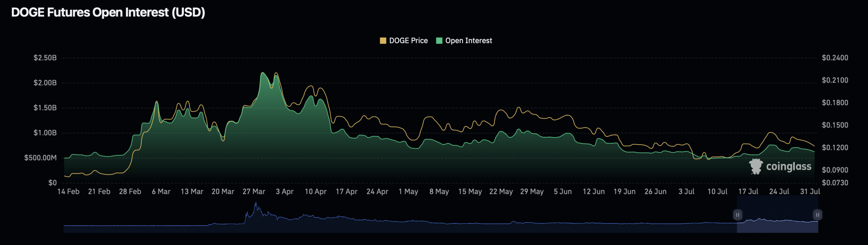Click the "$1.50B" axis value
Viewport: 868px width, 245px height.
point(45,108)
